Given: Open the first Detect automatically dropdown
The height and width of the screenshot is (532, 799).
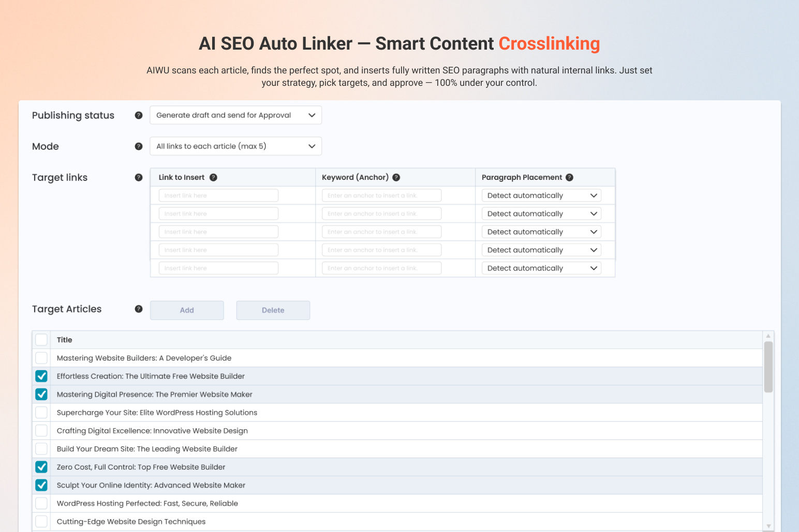Looking at the screenshot, I should click(x=541, y=195).
